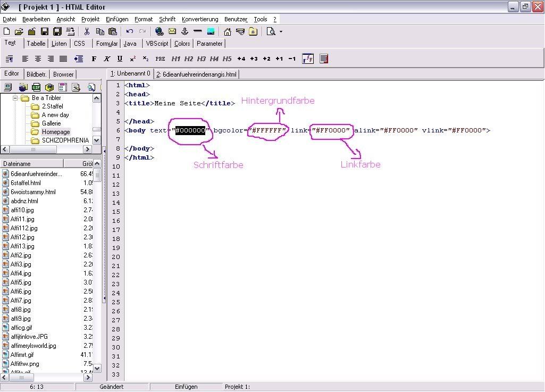The height and width of the screenshot is (392, 545).
Task: Click the GIF icon in side panel
Action: tap(36, 87)
